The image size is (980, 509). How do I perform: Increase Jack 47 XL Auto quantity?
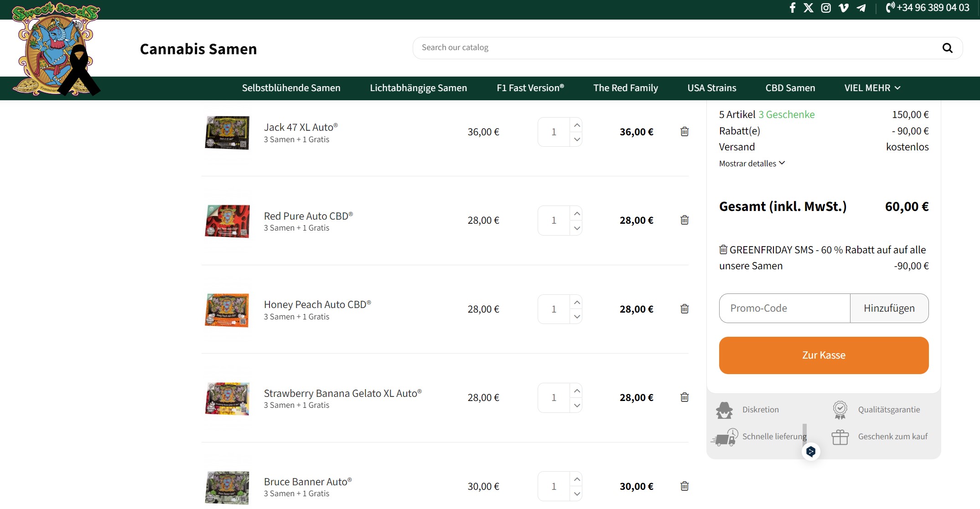577,125
